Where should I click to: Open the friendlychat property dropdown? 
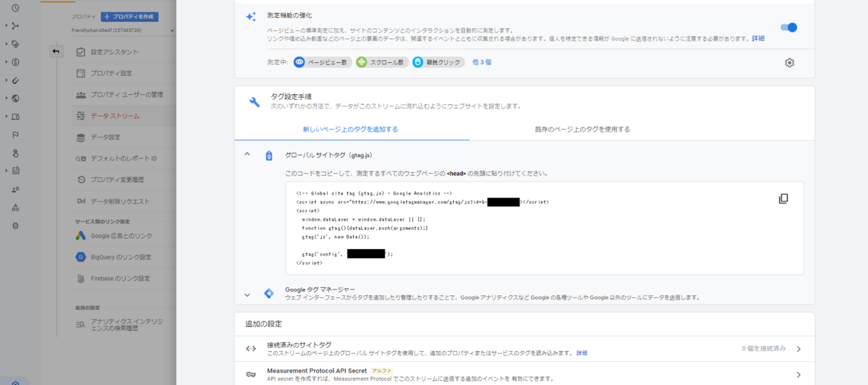pyautogui.click(x=123, y=30)
